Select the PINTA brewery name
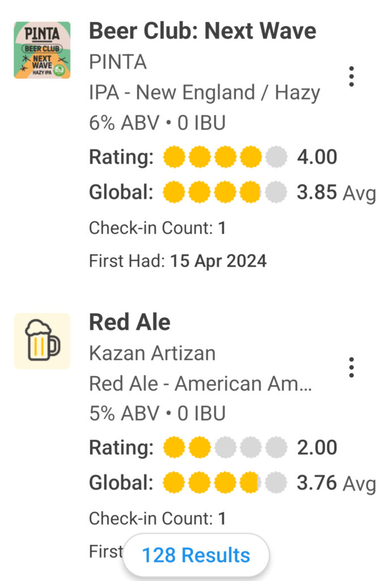 point(118,62)
